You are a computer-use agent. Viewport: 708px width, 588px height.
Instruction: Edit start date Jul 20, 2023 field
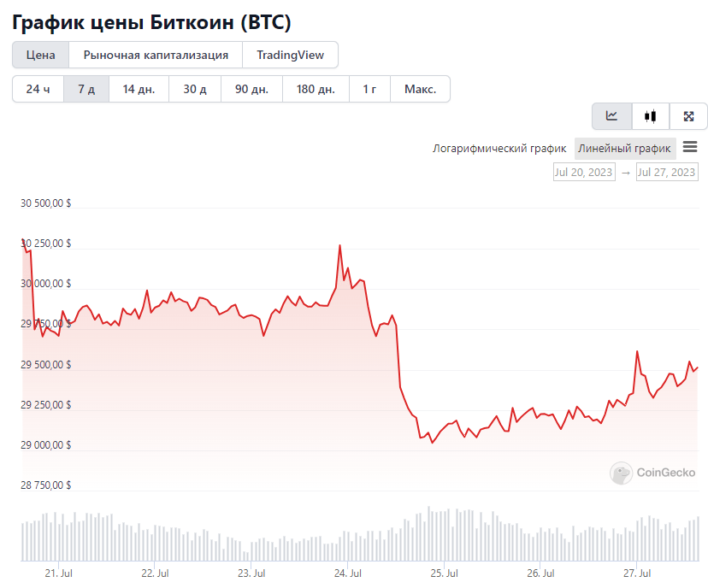coord(584,173)
